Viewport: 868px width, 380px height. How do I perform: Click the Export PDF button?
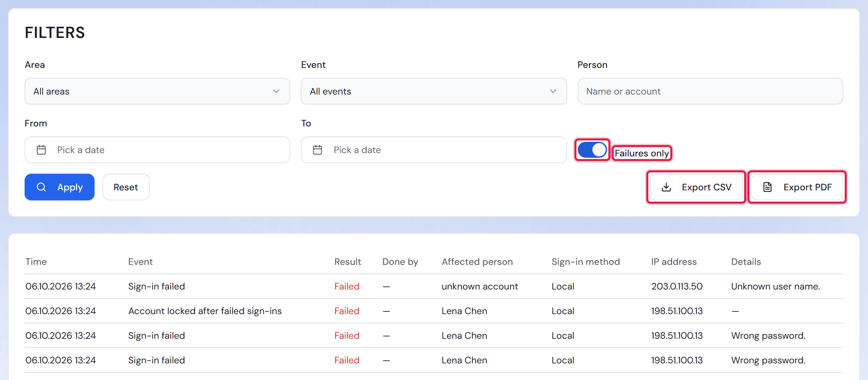pyautogui.click(x=797, y=187)
